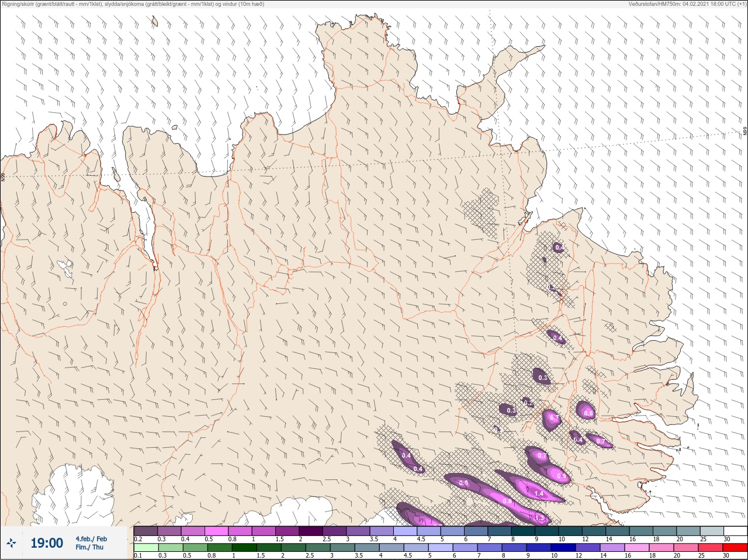Click the 1.3 precipitation value on the map
This screenshot has height=560, width=748.
[539, 518]
